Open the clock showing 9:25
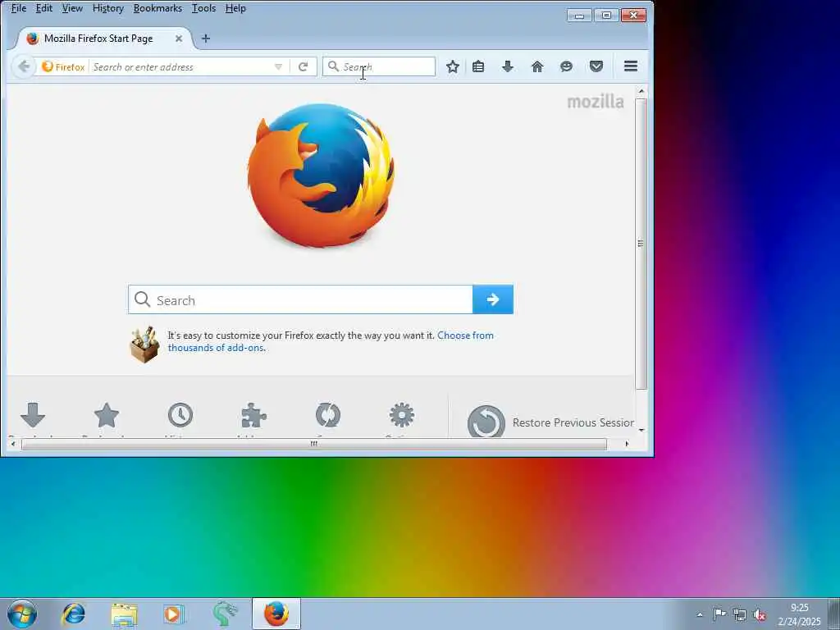Image resolution: width=840 pixels, height=630 pixels. point(799,614)
